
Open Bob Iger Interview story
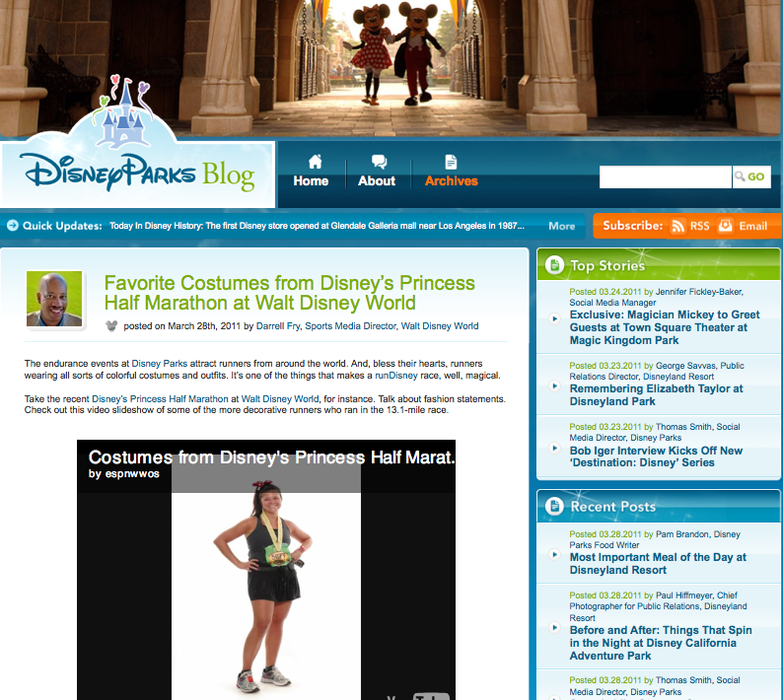point(656,456)
